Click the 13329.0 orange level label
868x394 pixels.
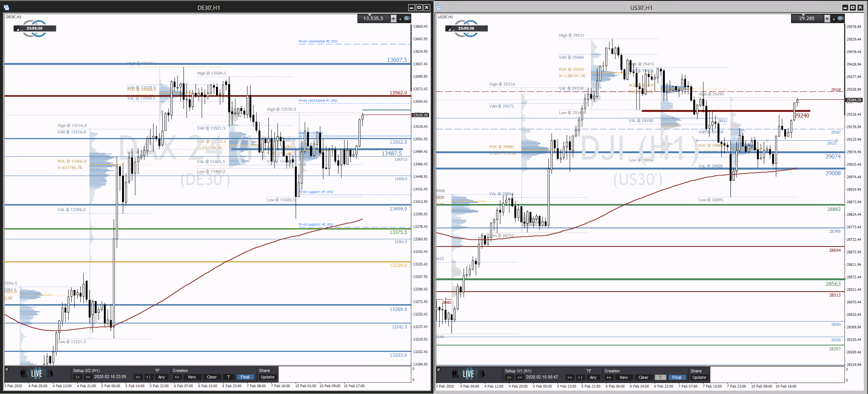coord(398,265)
